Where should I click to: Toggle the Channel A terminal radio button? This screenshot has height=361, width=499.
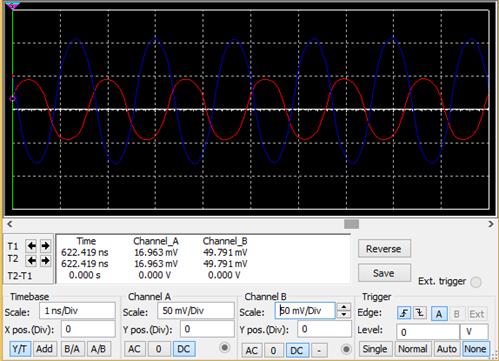click(225, 348)
